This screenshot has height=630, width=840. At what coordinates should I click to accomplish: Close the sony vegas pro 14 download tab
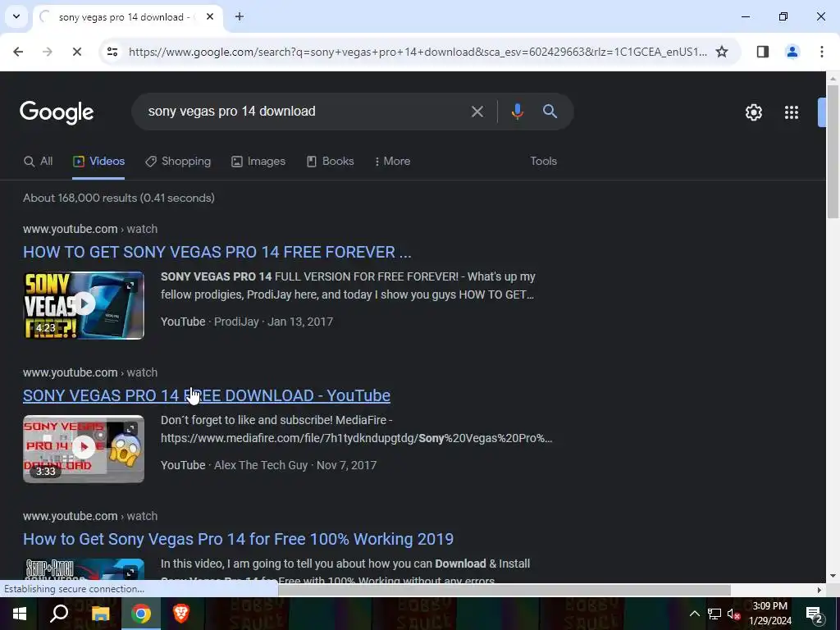tap(210, 16)
